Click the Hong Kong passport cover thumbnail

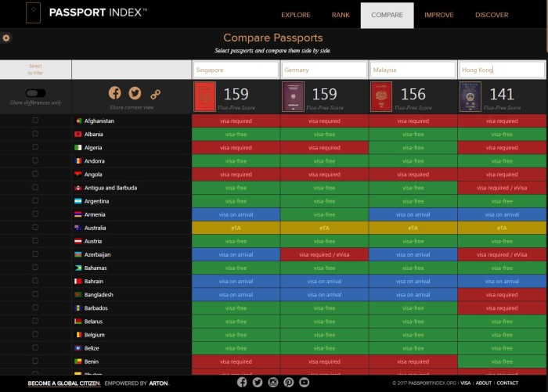point(470,96)
